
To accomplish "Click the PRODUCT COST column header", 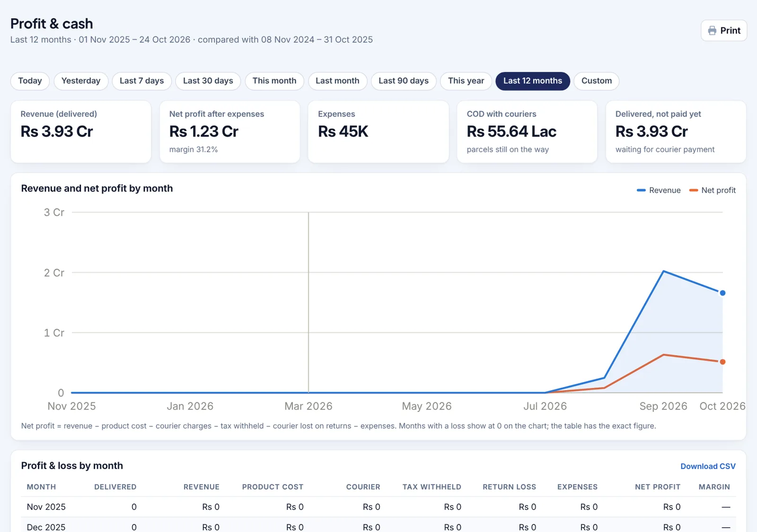I will (x=273, y=487).
